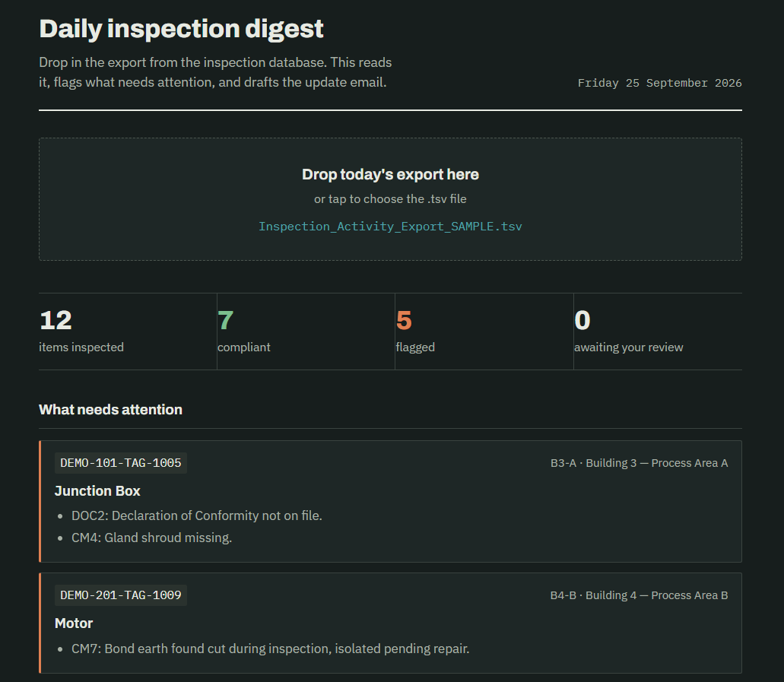Click the 'flagged' label
Screen dimensions: 784x682
[415, 347]
